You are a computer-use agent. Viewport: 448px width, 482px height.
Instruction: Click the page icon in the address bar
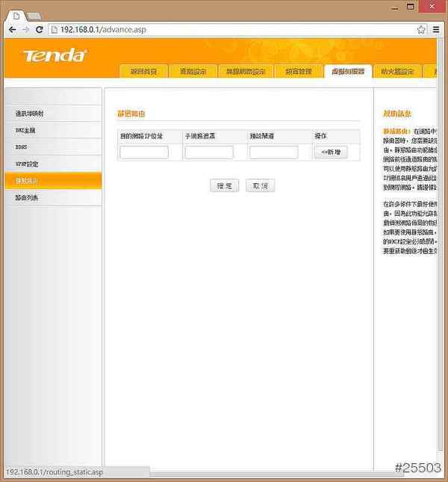(55, 30)
